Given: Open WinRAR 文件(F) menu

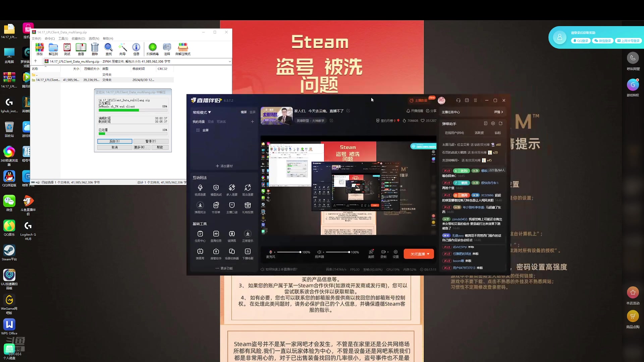Looking at the screenshot, I should 37,39.
